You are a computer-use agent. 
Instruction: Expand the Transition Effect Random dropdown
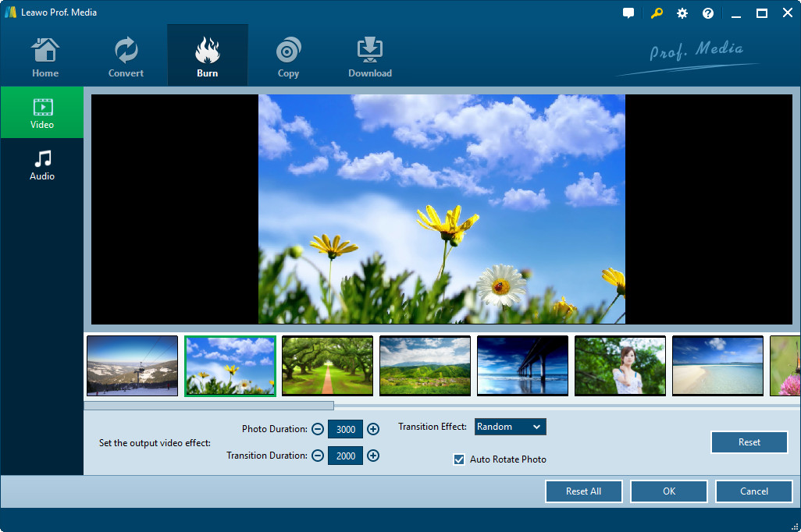(510, 427)
